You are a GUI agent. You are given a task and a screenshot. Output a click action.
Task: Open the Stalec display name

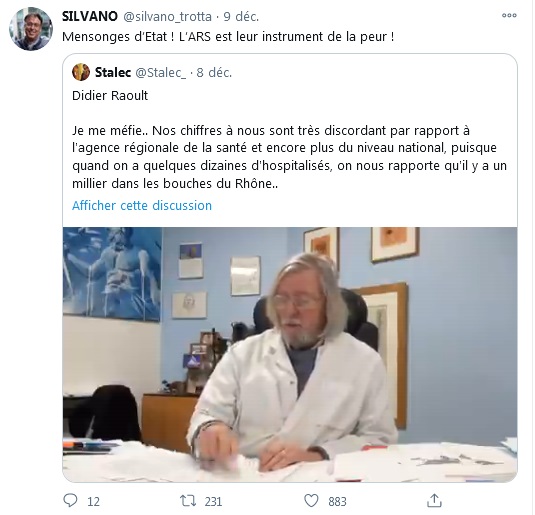(113, 72)
